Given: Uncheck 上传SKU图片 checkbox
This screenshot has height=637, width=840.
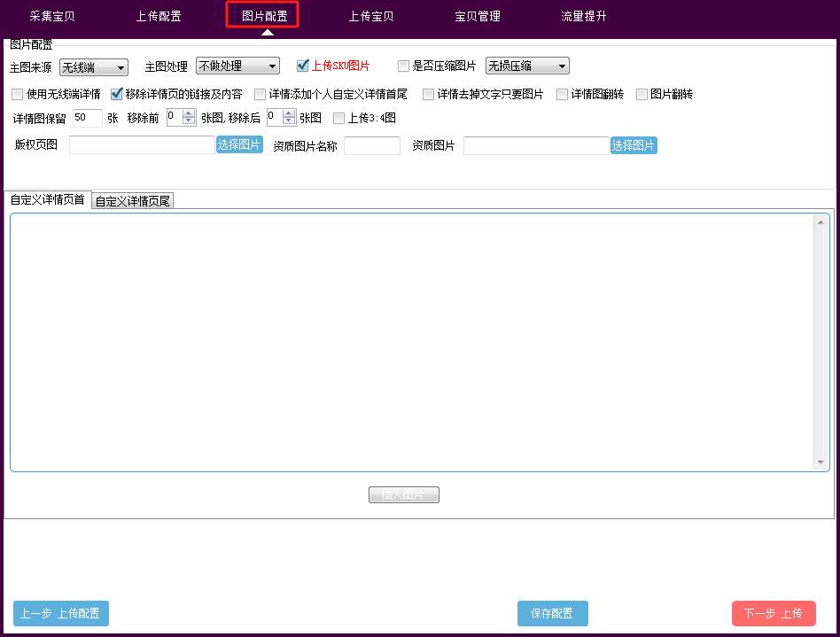Looking at the screenshot, I should pyautogui.click(x=303, y=66).
